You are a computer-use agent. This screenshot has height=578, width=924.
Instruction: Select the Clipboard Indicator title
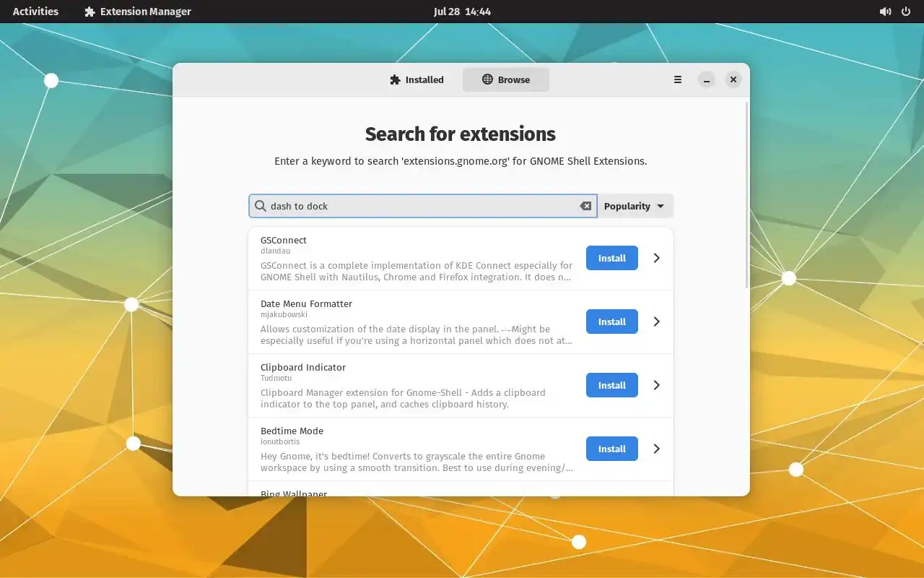(x=303, y=367)
